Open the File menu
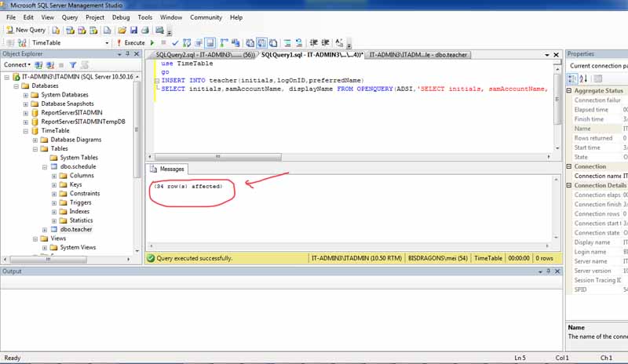 point(11,17)
